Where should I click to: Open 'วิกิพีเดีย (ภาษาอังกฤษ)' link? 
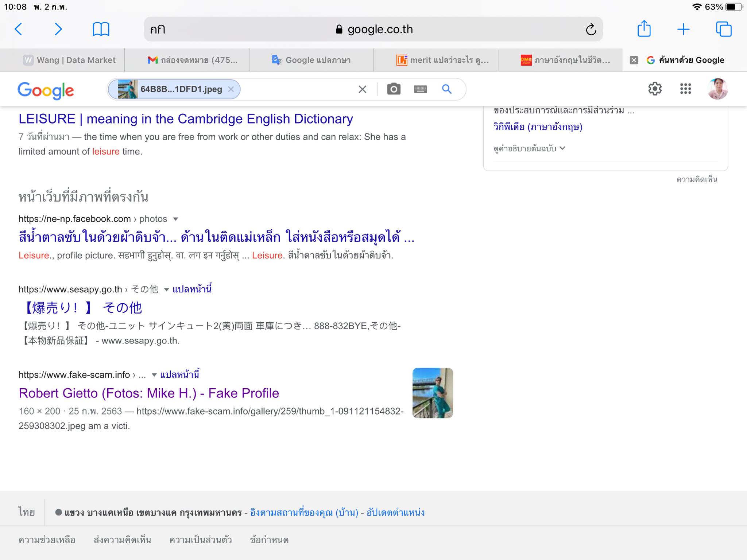pyautogui.click(x=538, y=127)
